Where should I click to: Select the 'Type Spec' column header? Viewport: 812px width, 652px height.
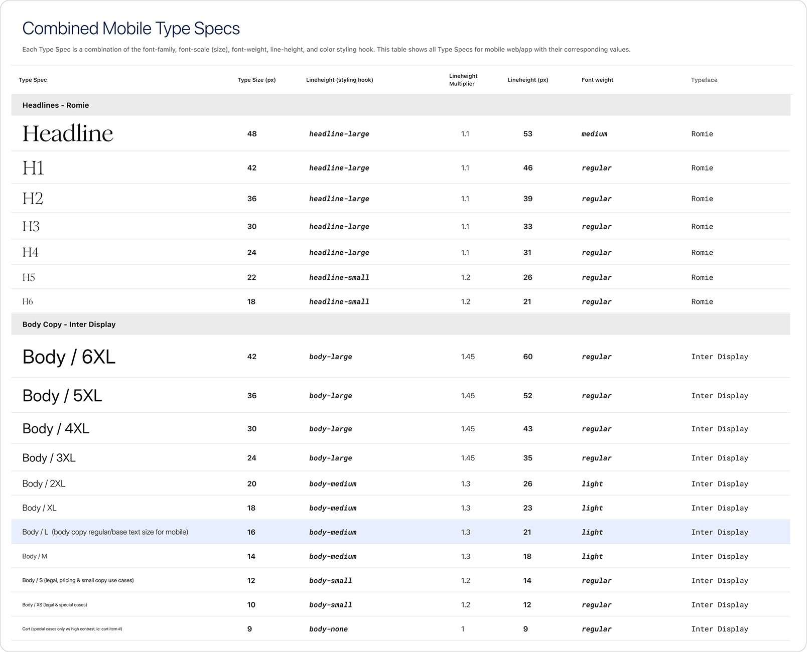(x=33, y=80)
